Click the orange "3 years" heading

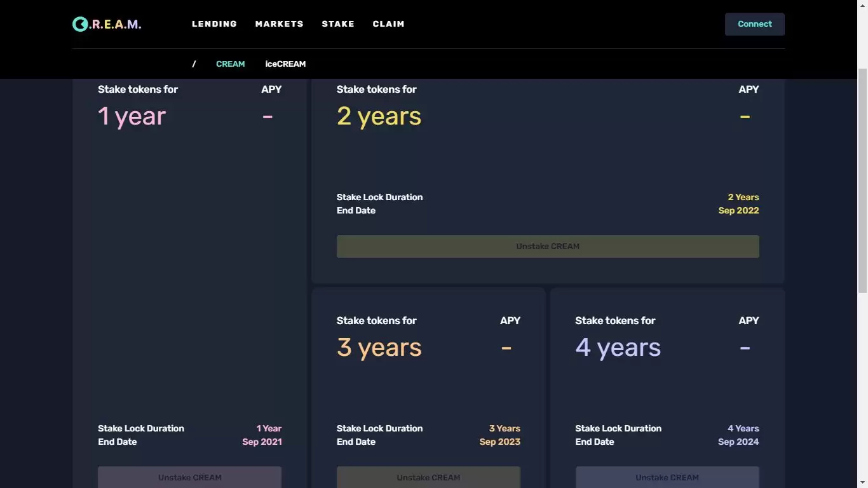[379, 348]
